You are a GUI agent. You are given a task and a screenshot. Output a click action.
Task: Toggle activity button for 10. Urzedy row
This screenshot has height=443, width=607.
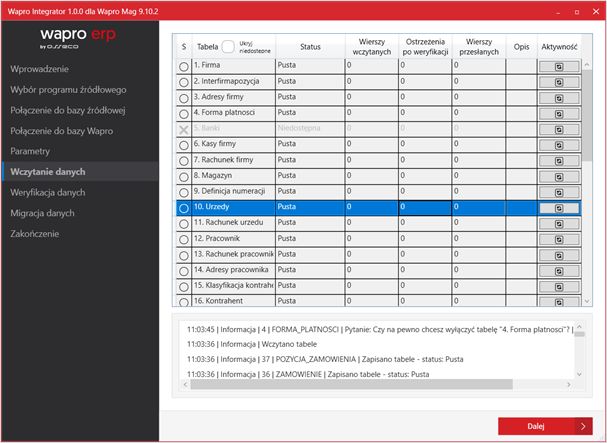558,208
